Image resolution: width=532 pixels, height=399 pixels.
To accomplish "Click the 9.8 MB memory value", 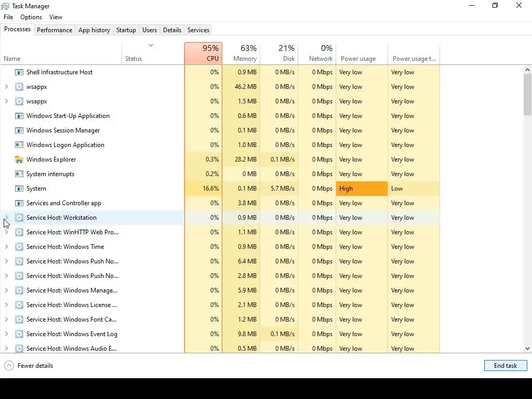I will point(247,334).
